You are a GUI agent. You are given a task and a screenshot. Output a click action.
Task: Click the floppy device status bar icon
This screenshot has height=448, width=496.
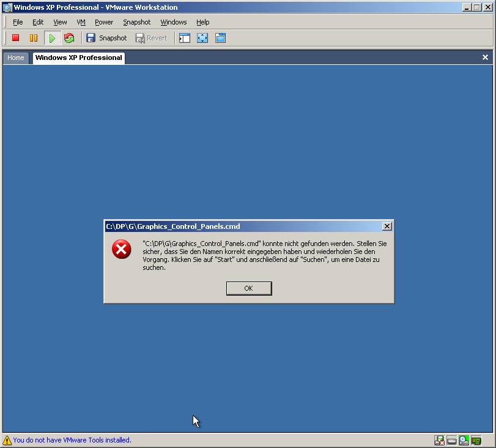tap(439, 441)
